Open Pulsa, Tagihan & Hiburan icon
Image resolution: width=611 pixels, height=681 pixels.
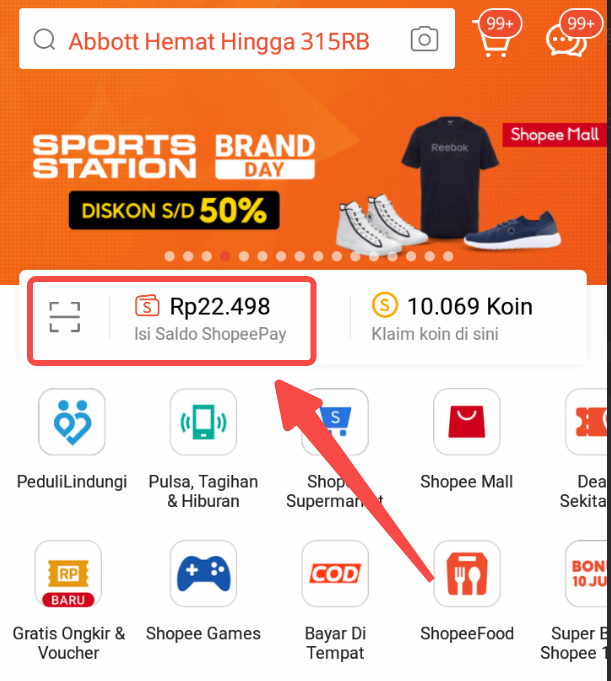pos(203,422)
